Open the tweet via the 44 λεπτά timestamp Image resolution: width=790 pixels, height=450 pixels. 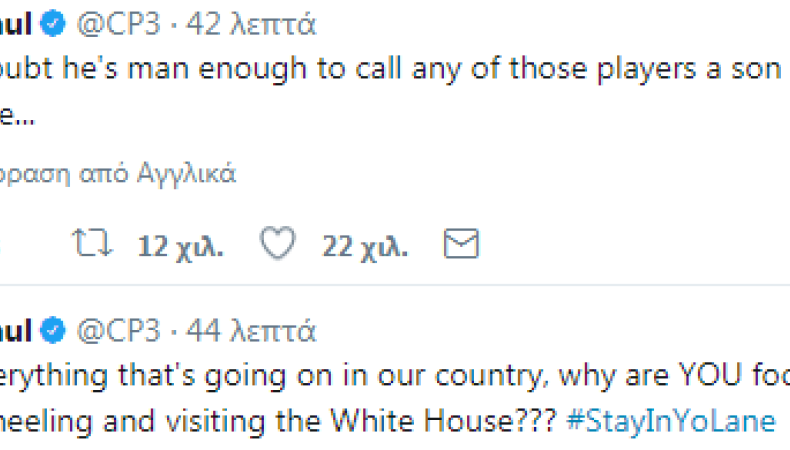(x=251, y=331)
